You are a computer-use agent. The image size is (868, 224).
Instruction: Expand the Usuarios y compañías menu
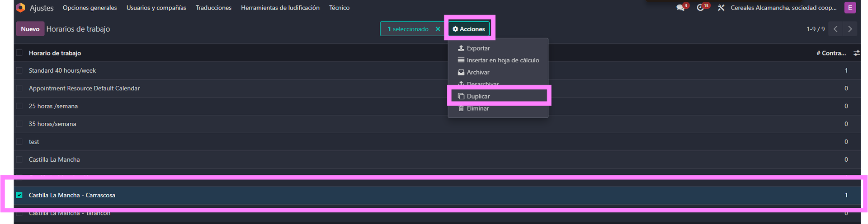click(x=156, y=8)
